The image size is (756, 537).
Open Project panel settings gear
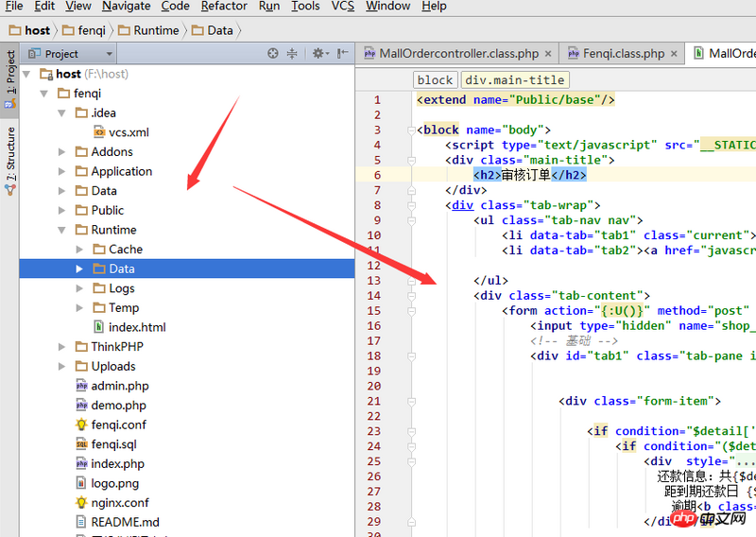(x=318, y=54)
